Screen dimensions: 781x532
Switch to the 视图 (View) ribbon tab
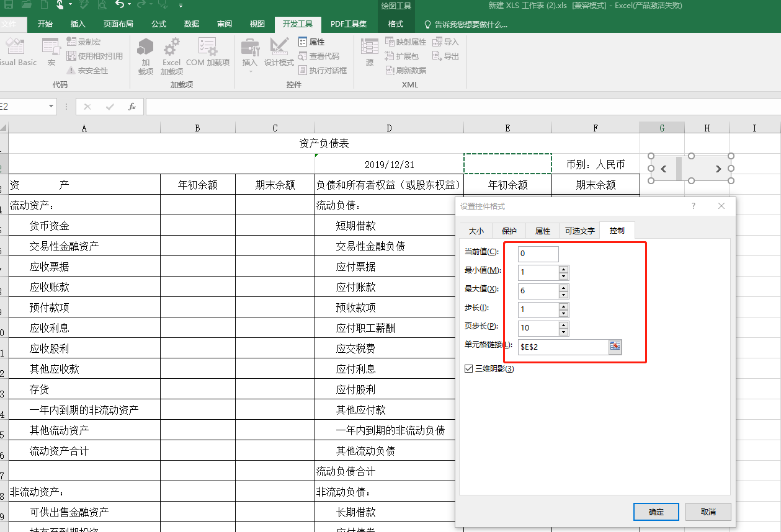tap(257, 24)
